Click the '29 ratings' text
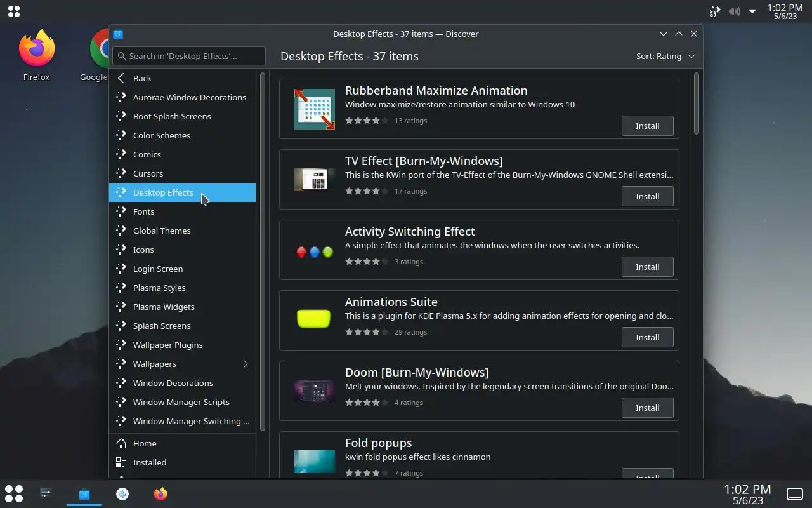Viewport: 812px width, 508px height. (x=410, y=332)
